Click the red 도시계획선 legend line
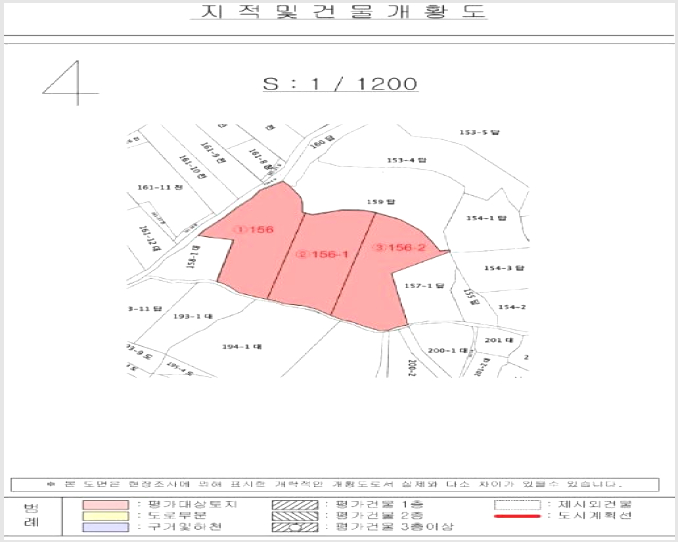Viewport: 678px width, 542px height. [518, 516]
